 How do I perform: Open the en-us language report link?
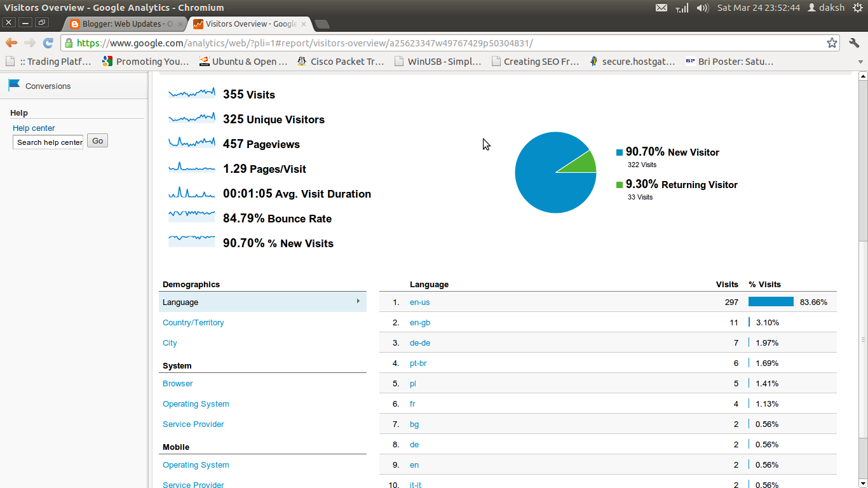[x=419, y=302]
